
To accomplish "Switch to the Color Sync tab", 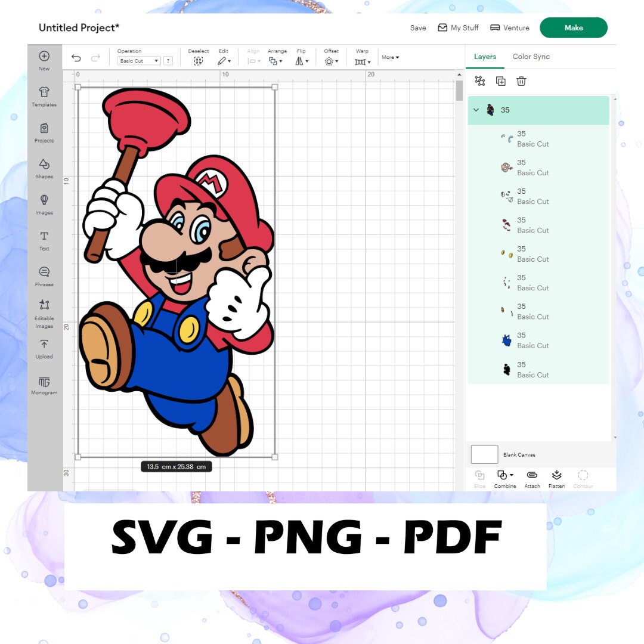I will (x=531, y=57).
